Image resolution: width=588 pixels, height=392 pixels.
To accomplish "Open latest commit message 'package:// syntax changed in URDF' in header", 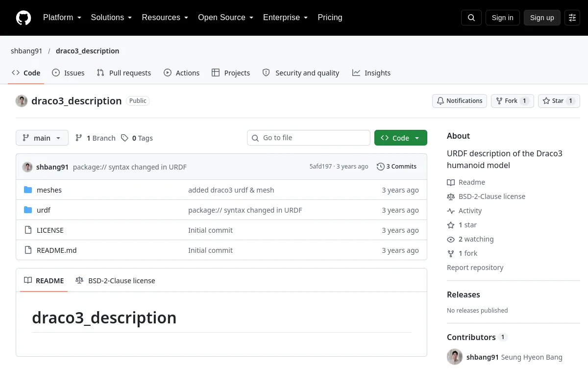I will [x=130, y=167].
